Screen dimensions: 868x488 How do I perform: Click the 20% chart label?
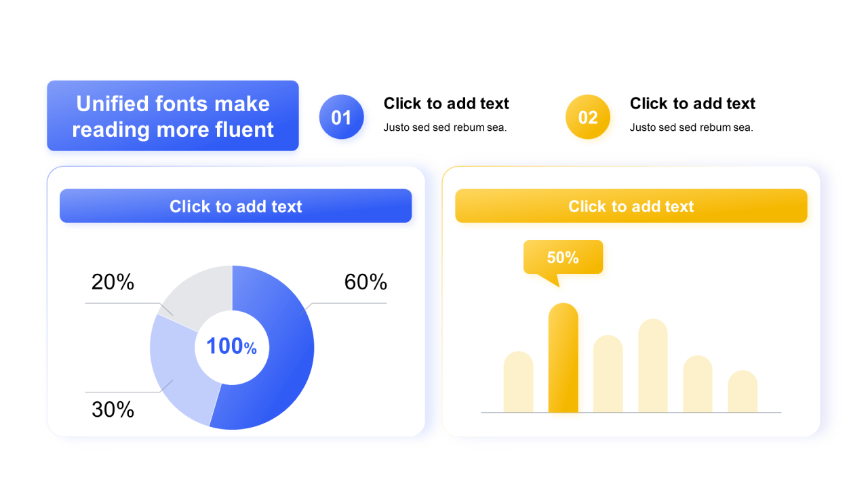tap(113, 282)
